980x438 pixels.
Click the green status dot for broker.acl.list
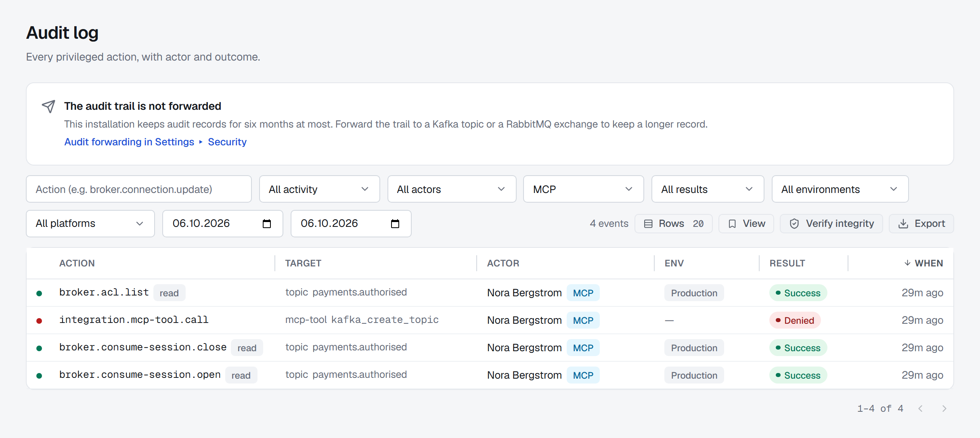pos(39,293)
